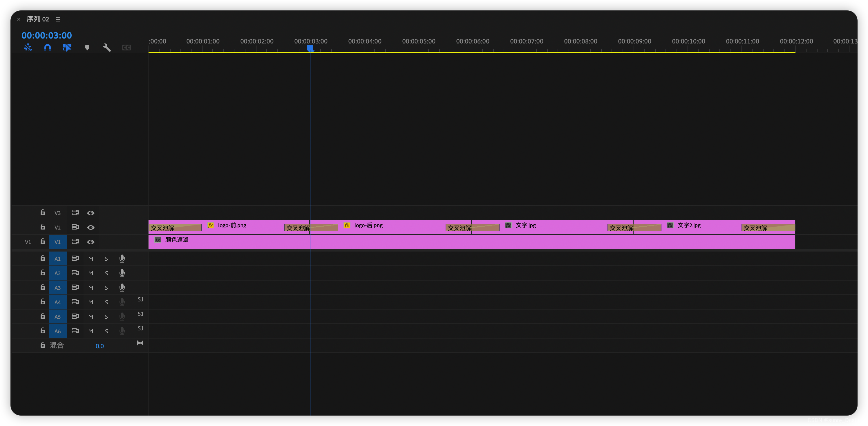Viewport: 868px width, 426px height.
Task: Hide track V3 output with eye icon
Action: pos(91,213)
